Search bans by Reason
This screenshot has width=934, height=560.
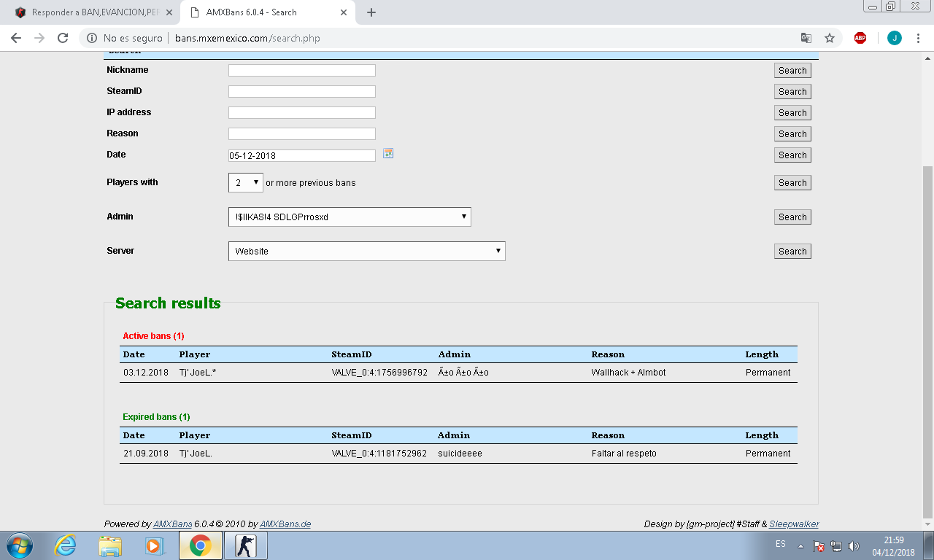tap(792, 134)
